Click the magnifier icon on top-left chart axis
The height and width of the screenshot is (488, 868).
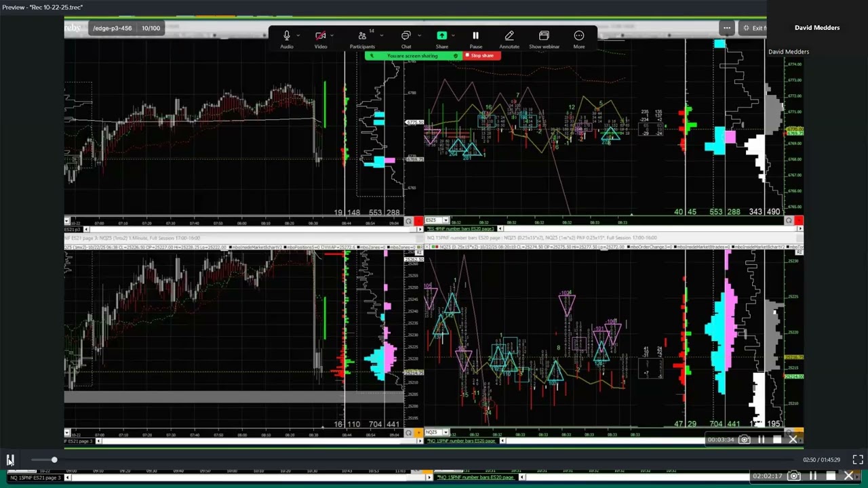point(408,222)
